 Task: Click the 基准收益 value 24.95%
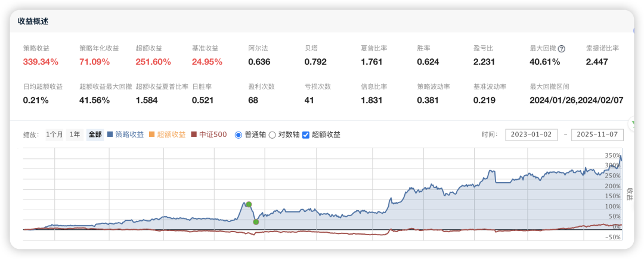(x=207, y=63)
